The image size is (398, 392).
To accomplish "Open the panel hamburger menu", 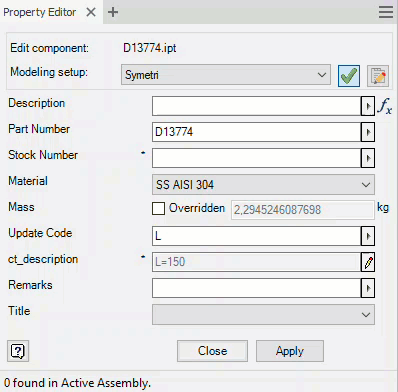I will coord(386,12).
